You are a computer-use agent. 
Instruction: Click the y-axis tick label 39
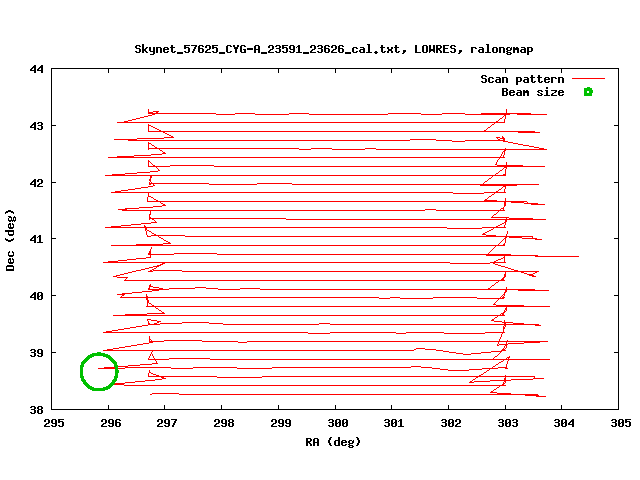(36, 353)
